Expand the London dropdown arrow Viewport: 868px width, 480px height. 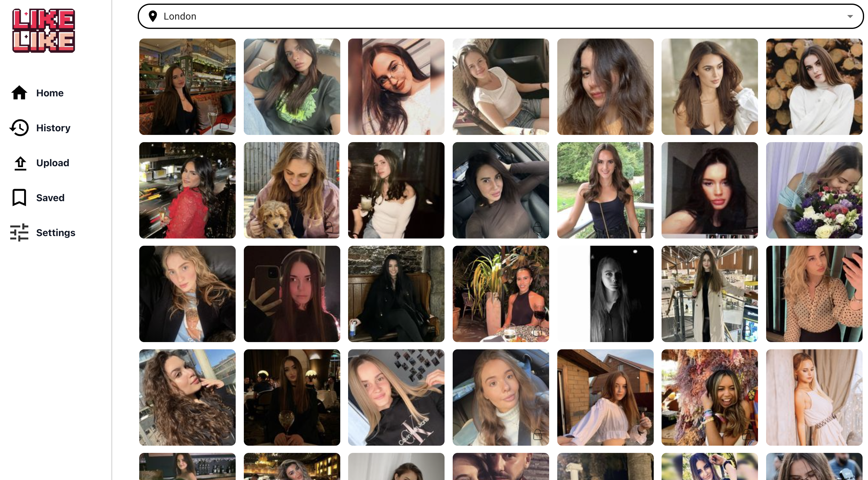pyautogui.click(x=850, y=16)
